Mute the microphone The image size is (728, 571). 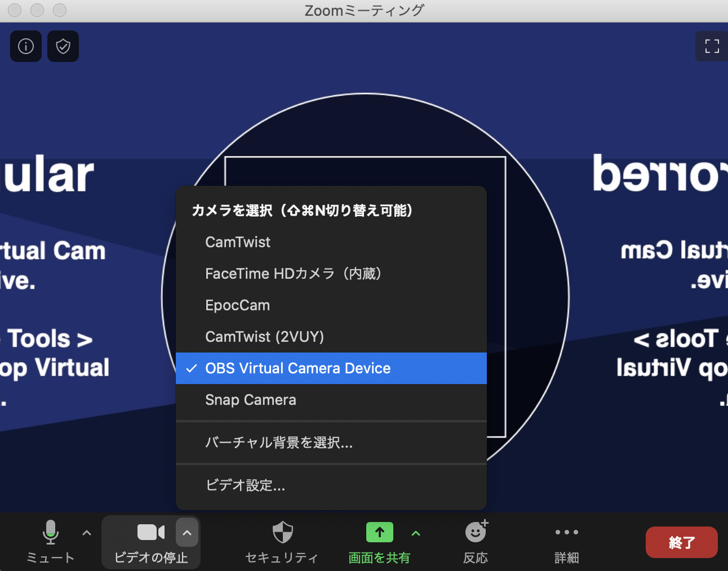[50, 533]
